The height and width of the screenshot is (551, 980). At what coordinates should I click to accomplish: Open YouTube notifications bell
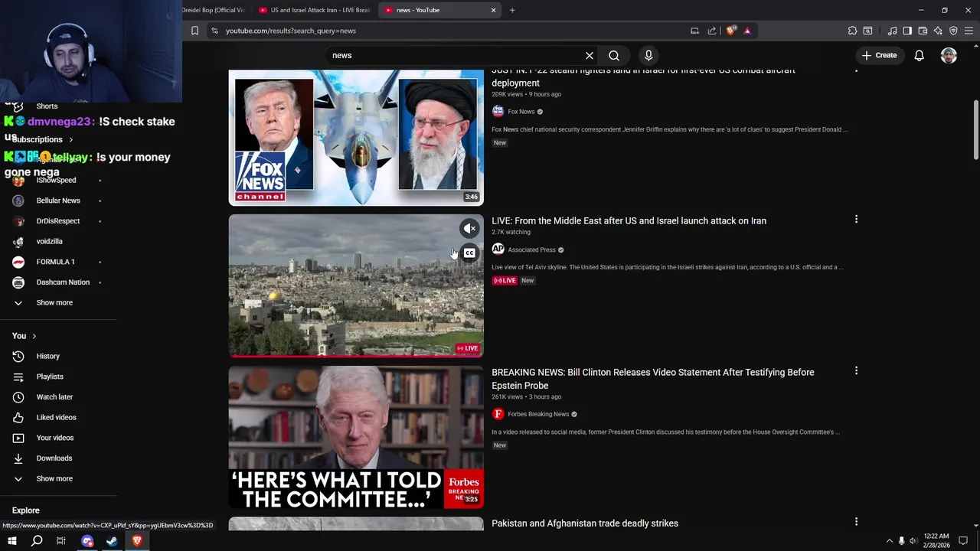pos(919,55)
